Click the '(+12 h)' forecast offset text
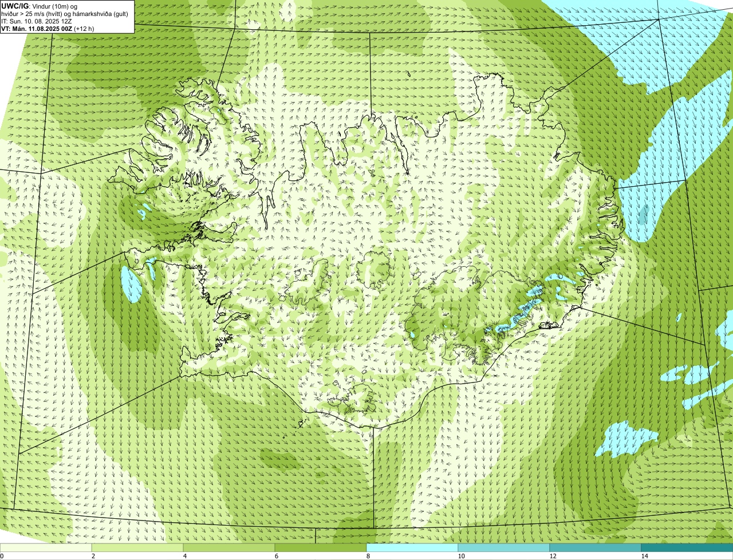 point(84,29)
